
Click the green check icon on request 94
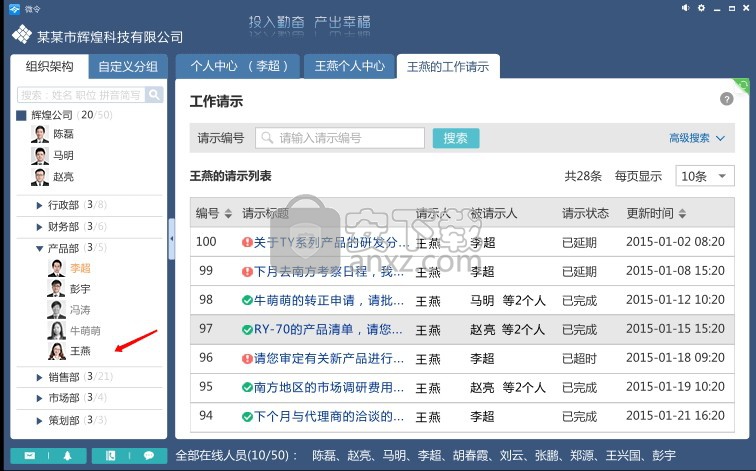247,417
